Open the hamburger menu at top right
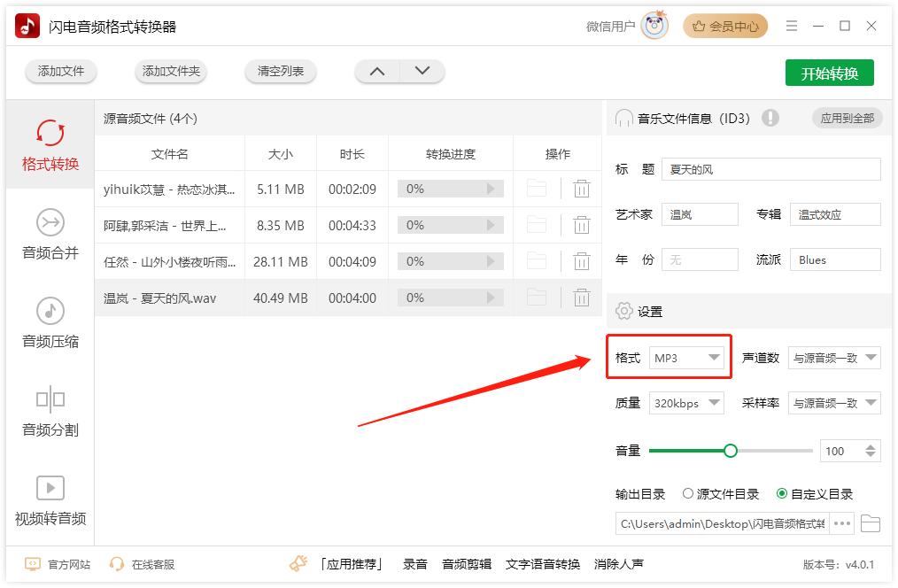 792,26
